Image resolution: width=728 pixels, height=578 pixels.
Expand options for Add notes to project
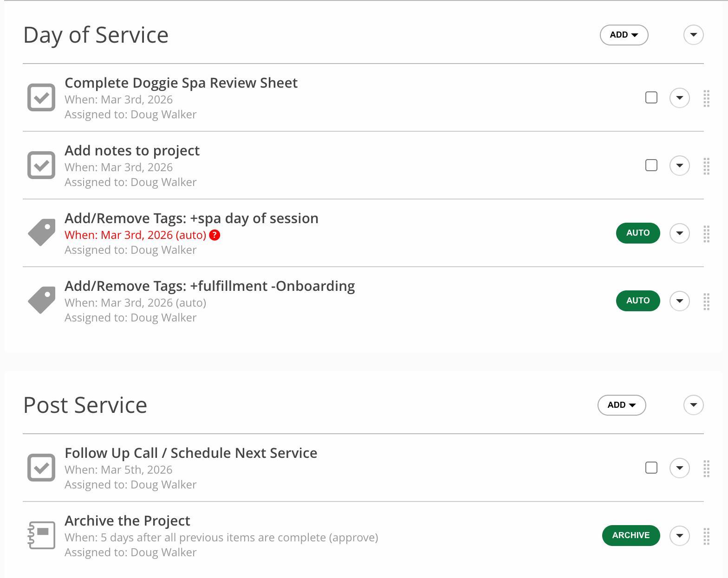(x=679, y=166)
